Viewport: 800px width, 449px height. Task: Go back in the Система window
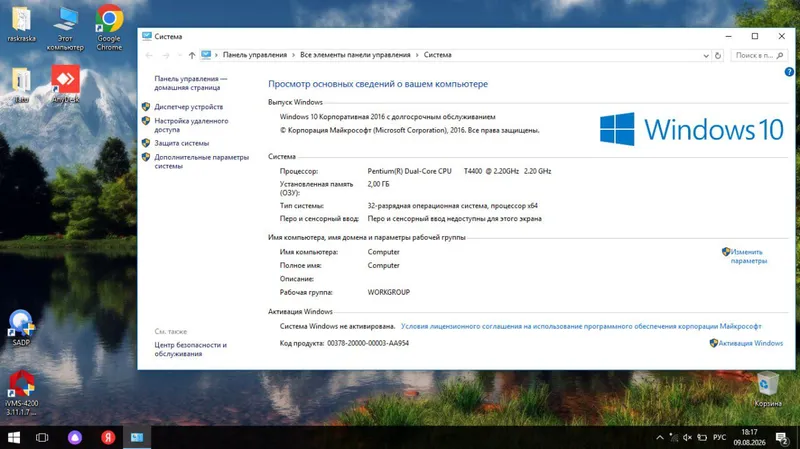click(149, 55)
